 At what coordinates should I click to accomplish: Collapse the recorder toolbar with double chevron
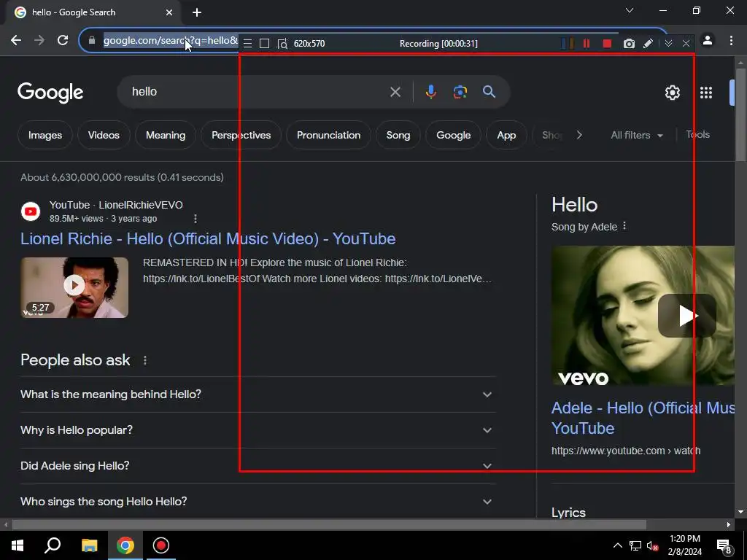pyautogui.click(x=668, y=44)
